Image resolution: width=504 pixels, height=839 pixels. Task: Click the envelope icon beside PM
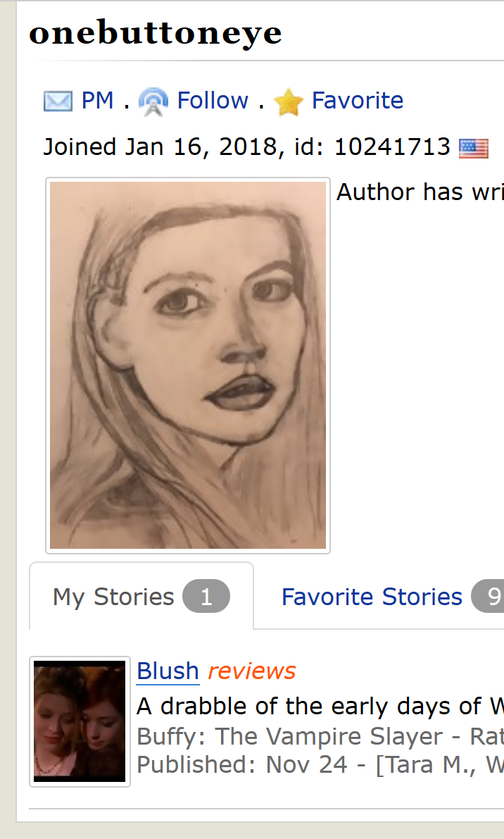pos(58,101)
